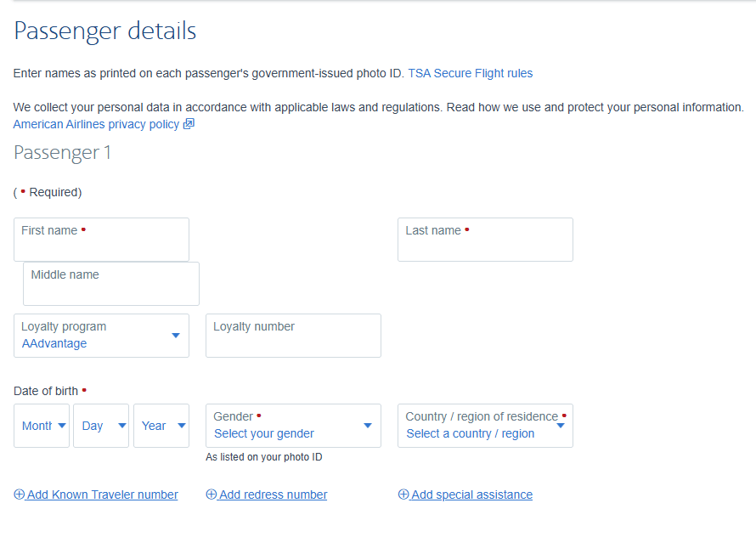
Task: Open the Year dropdown
Action: tap(161, 426)
